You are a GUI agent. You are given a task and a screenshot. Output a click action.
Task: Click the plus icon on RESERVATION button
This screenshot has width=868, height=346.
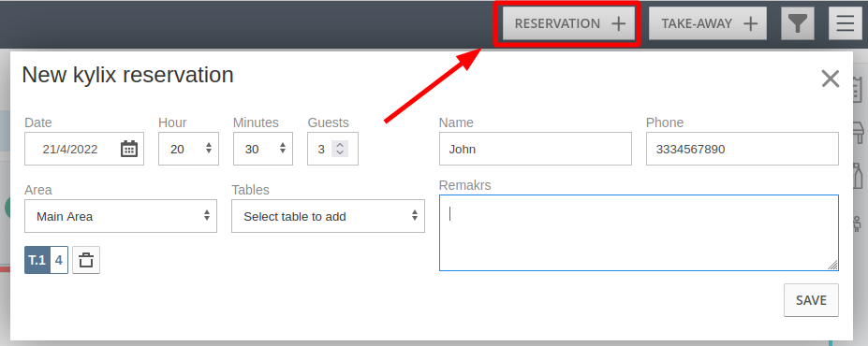click(618, 23)
